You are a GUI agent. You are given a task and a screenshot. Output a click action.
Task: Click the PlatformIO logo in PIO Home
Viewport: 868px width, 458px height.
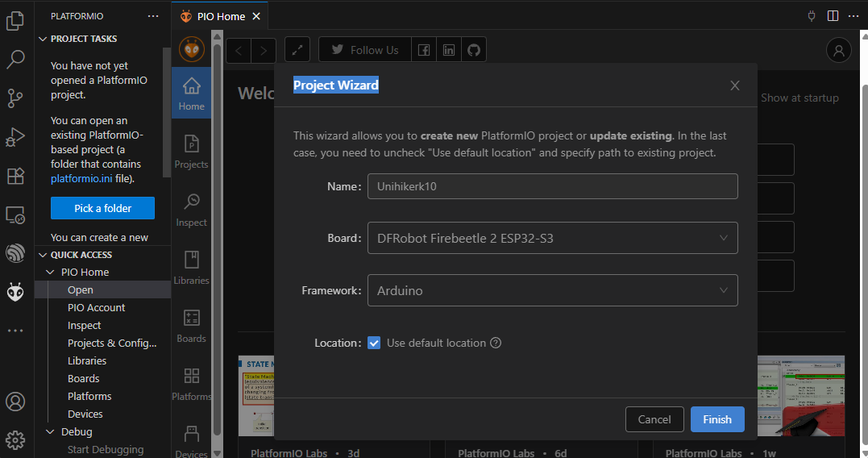tap(192, 50)
